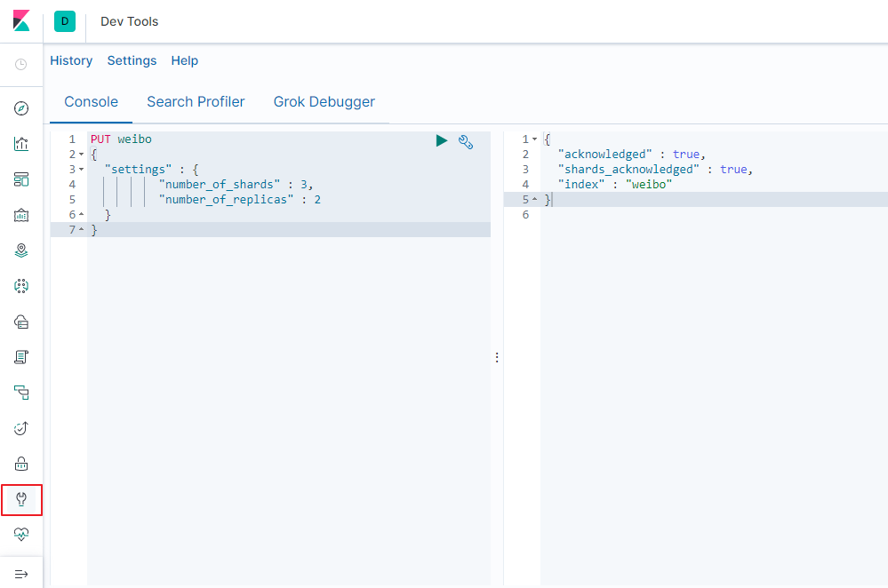The width and height of the screenshot is (888, 588).
Task: Collapse the response JSON at line 1
Action: [534, 139]
